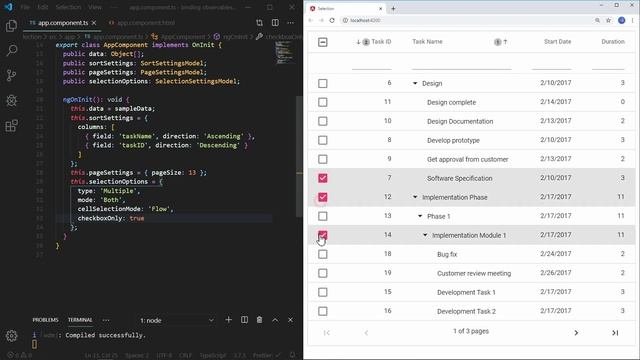Split the terminal panel
640x360 pixels.
pos(244,320)
